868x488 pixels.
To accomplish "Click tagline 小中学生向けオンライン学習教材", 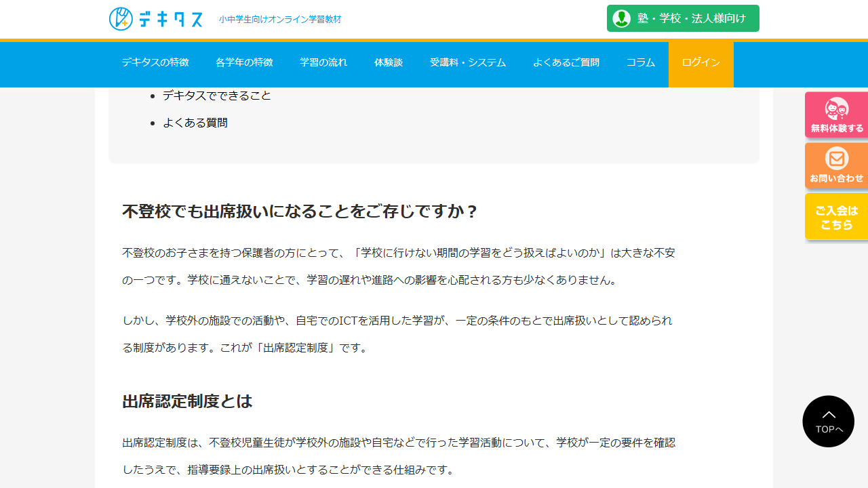I will [280, 20].
